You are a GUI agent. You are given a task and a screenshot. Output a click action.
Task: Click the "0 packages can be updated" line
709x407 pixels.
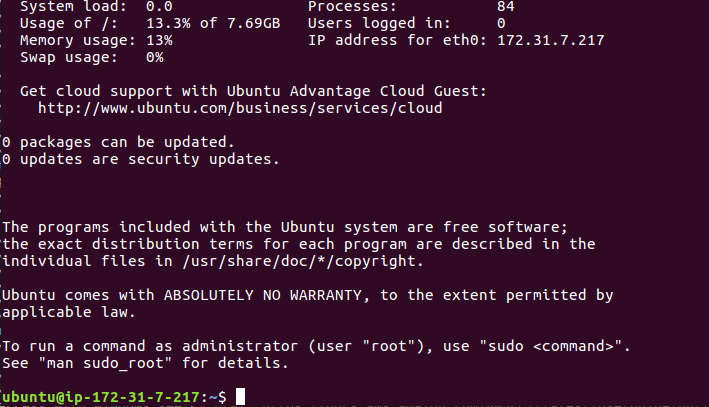coord(118,142)
